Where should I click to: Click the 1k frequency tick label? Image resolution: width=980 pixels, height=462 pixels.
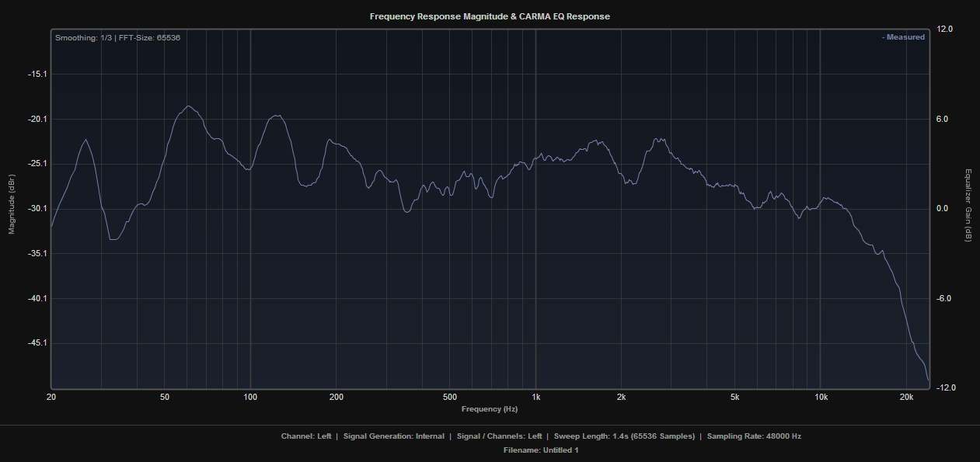tap(535, 397)
